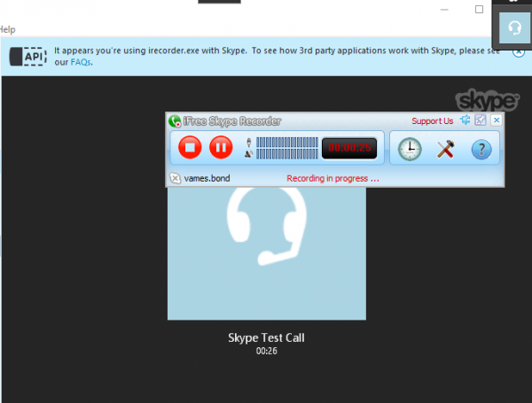Click the Support Us link
Screen dimensions: 532x403
tap(433, 121)
